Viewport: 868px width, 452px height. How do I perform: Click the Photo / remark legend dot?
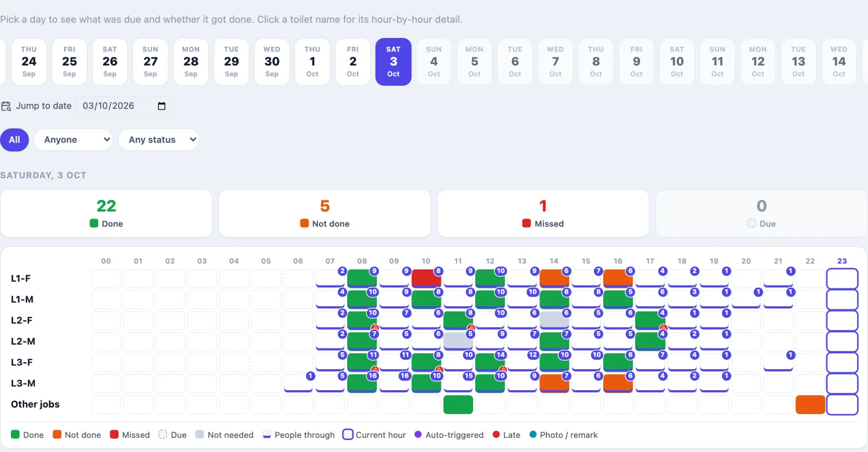click(x=533, y=435)
